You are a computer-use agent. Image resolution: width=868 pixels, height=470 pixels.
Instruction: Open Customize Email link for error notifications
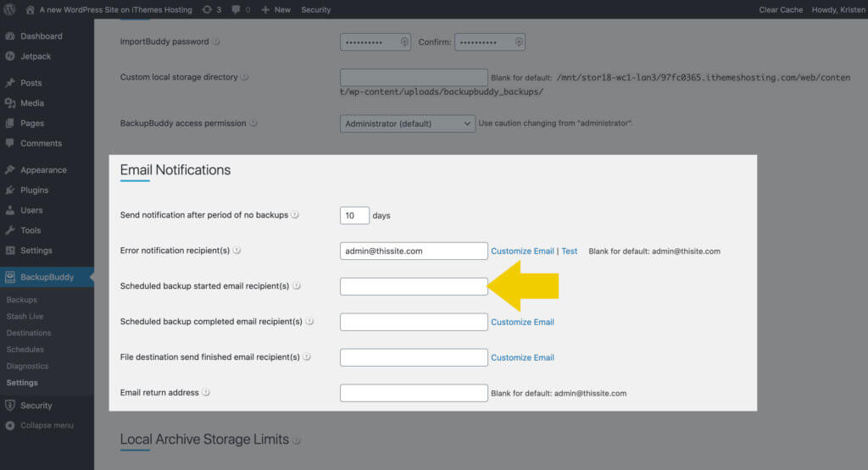click(522, 251)
